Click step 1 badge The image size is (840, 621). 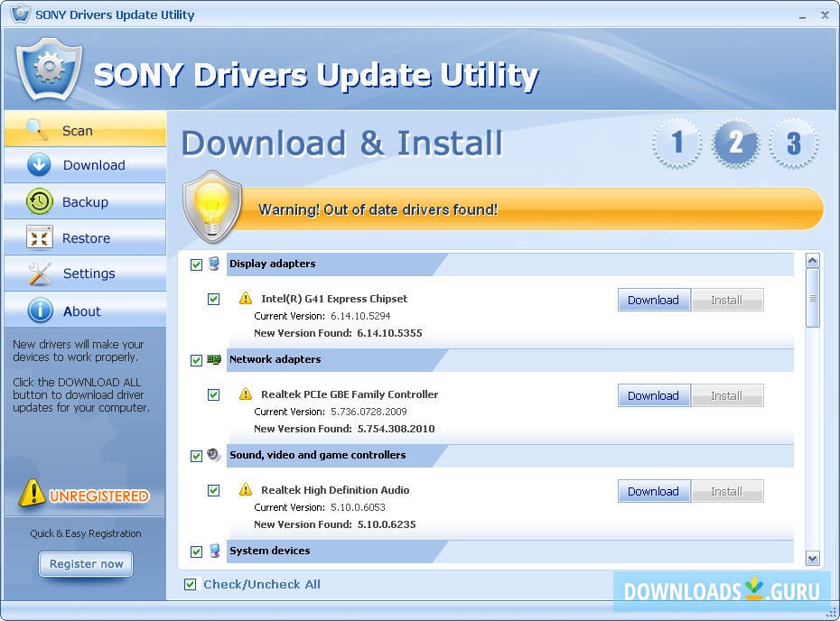click(677, 143)
